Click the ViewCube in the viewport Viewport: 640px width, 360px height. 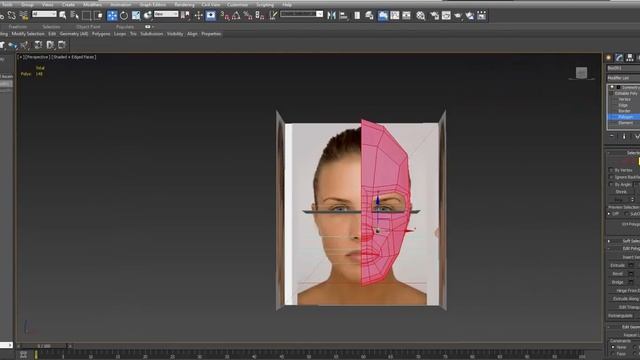pos(581,73)
